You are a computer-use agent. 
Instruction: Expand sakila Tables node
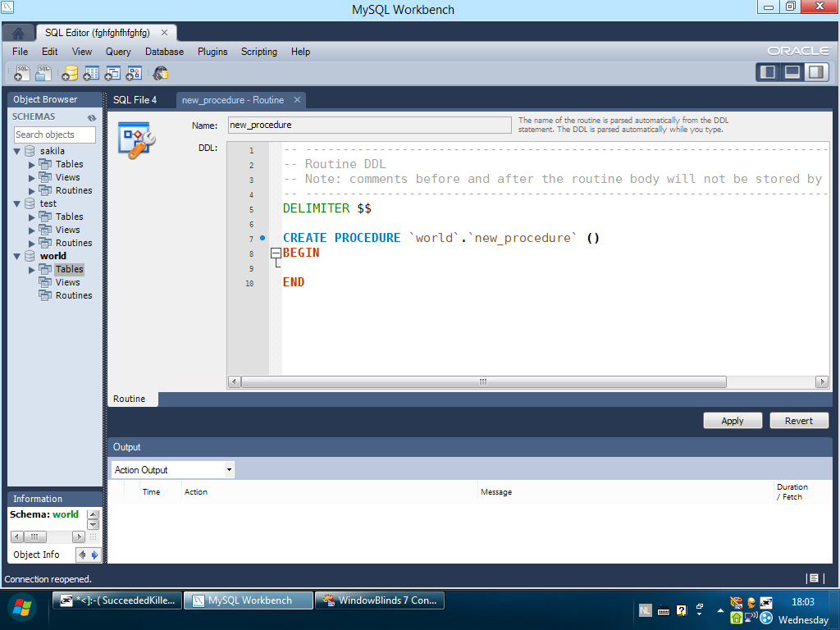click(x=32, y=165)
